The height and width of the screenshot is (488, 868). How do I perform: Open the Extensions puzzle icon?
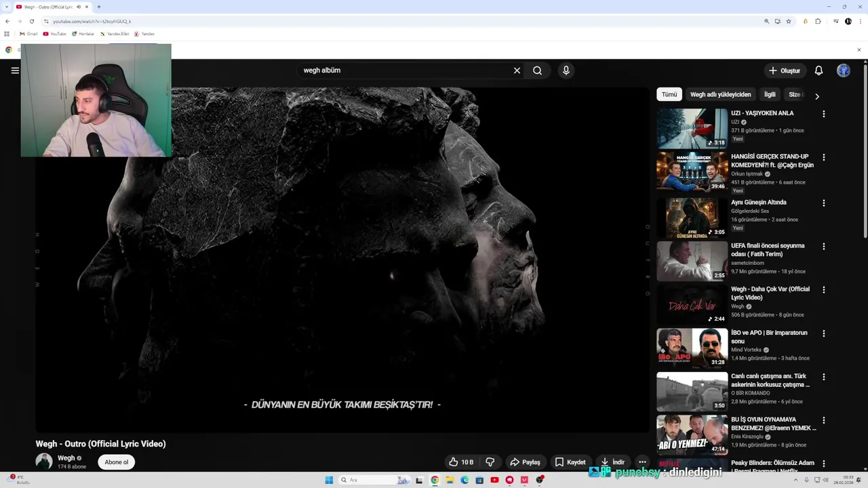pos(818,21)
